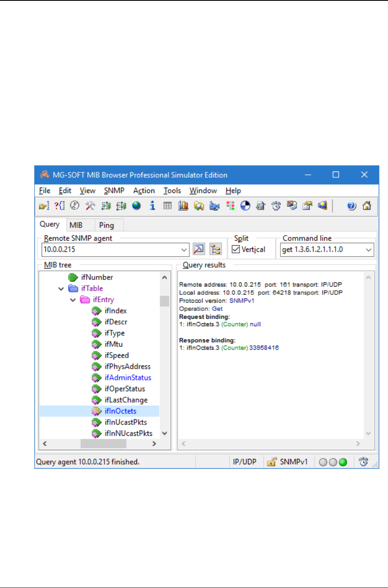Screen dimensions: 388x588
Task: Select ifType in the MIB tree
Action: [115, 333]
